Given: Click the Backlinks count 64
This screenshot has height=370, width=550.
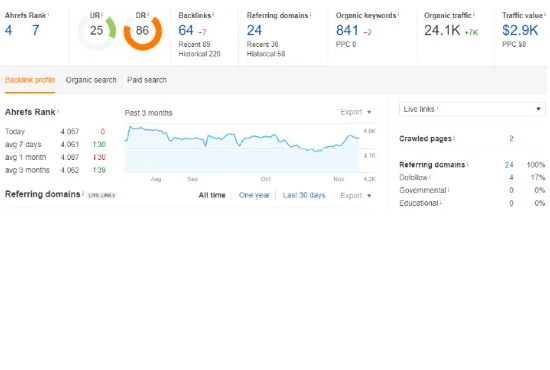Looking at the screenshot, I should [x=186, y=31].
